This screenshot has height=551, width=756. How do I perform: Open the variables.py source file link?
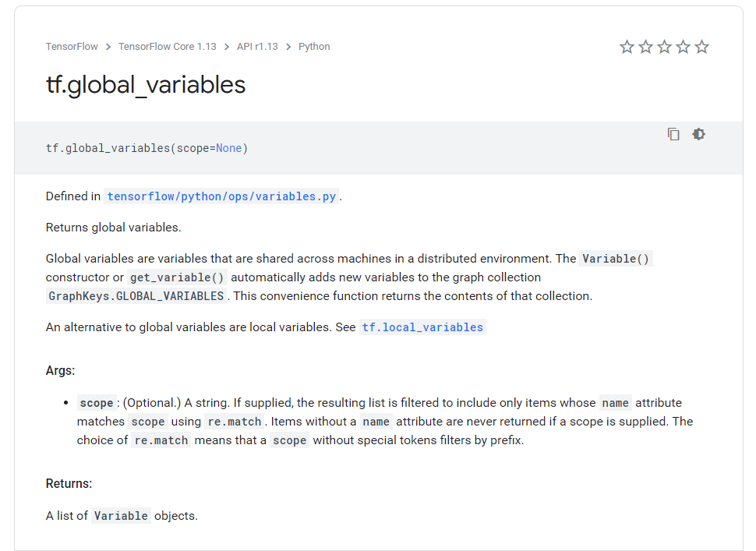click(221, 196)
